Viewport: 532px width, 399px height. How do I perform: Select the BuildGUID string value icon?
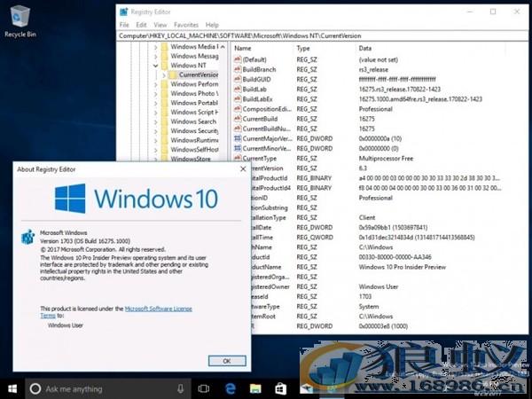click(x=237, y=79)
